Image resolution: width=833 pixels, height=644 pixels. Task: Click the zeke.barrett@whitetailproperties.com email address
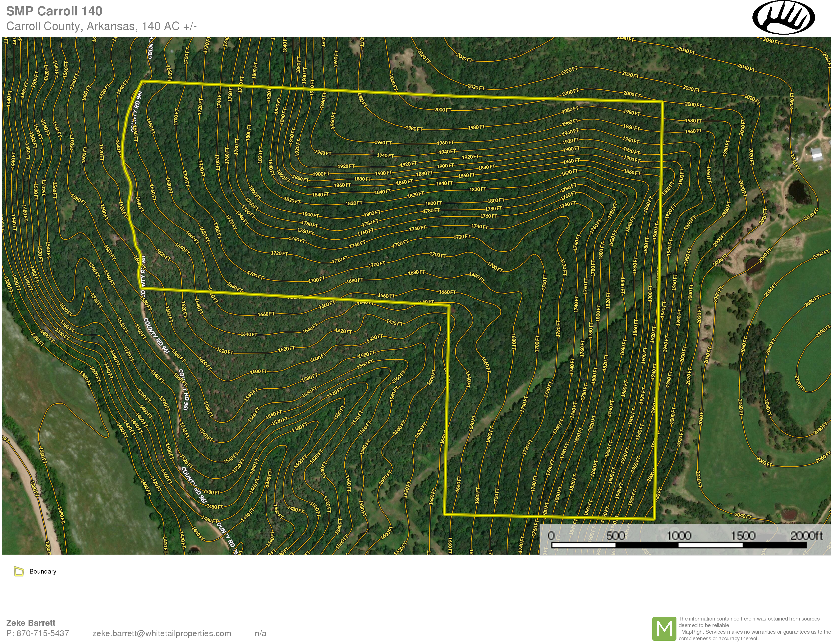(x=162, y=633)
